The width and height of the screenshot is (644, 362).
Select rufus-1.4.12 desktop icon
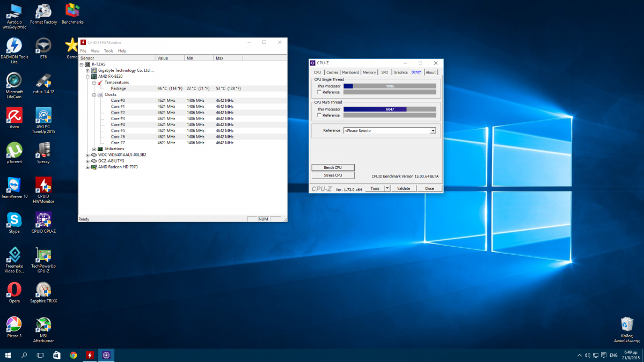[43, 84]
